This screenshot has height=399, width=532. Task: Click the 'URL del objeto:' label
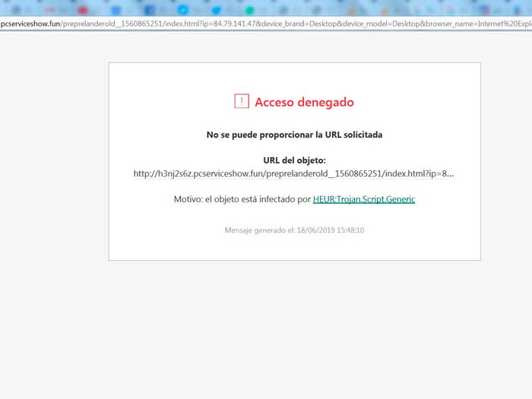point(294,160)
